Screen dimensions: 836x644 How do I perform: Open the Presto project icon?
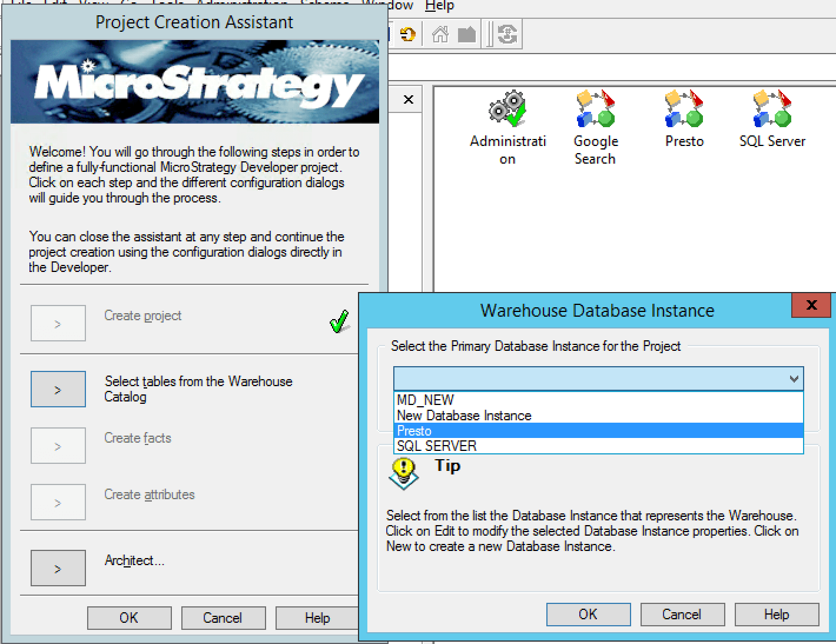pyautogui.click(x=684, y=109)
